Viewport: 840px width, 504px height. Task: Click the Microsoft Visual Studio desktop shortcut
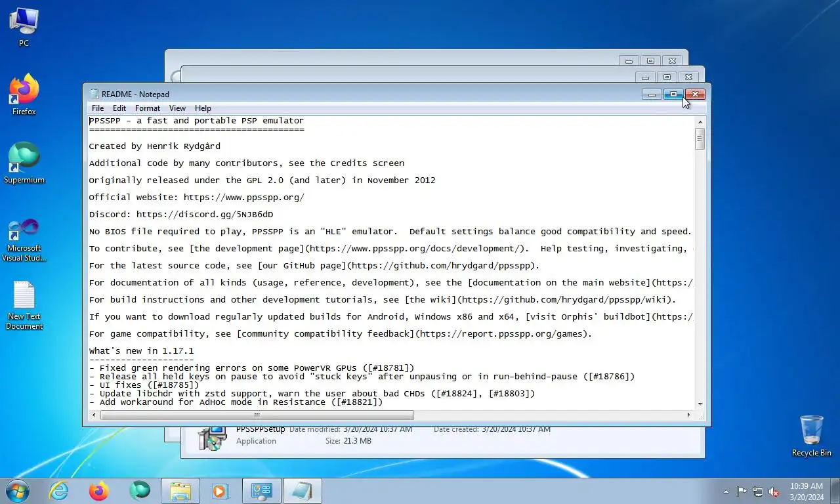pyautogui.click(x=24, y=240)
